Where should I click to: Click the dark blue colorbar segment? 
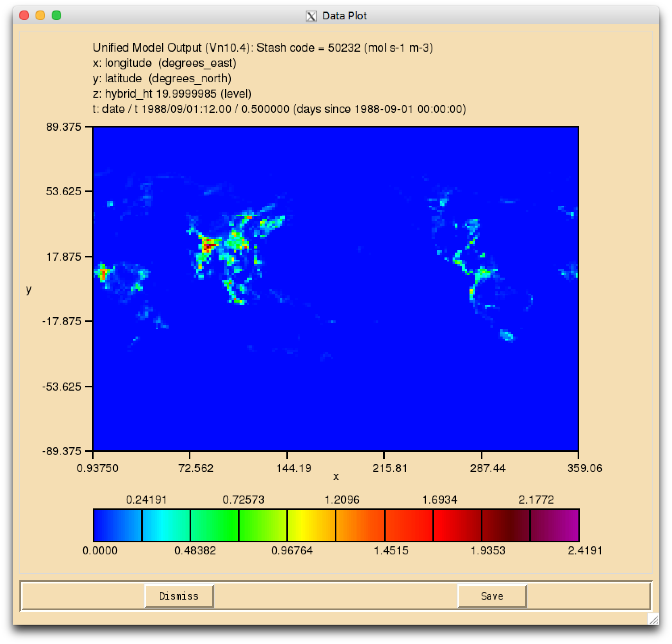coord(117,525)
